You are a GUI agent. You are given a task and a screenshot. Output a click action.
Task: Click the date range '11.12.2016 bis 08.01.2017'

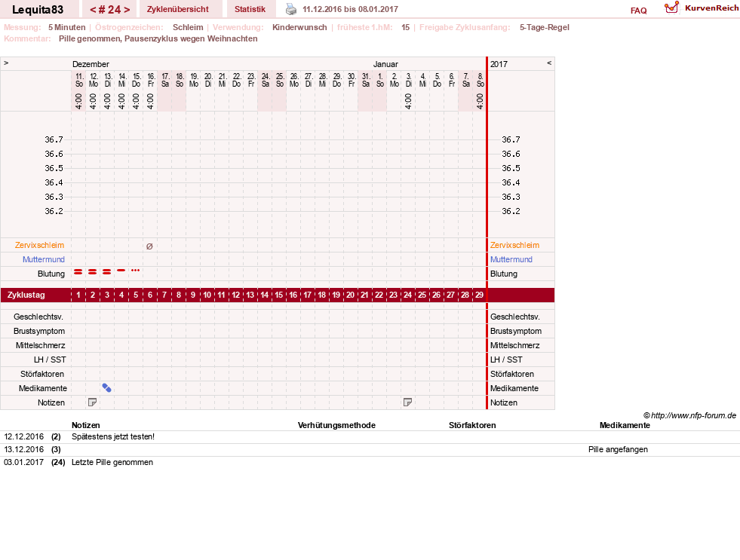pyautogui.click(x=350, y=9)
